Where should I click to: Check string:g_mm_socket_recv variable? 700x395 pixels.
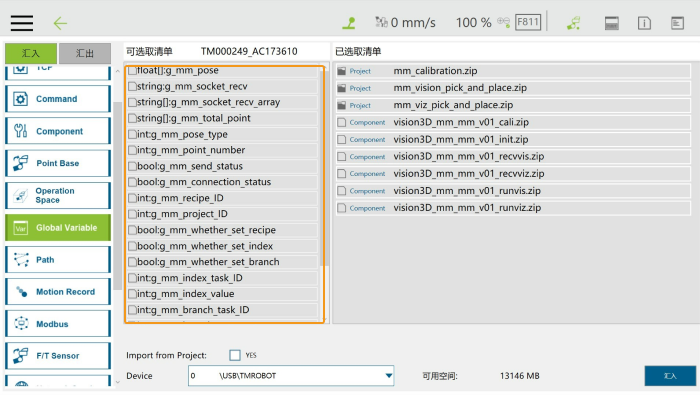coord(132,86)
